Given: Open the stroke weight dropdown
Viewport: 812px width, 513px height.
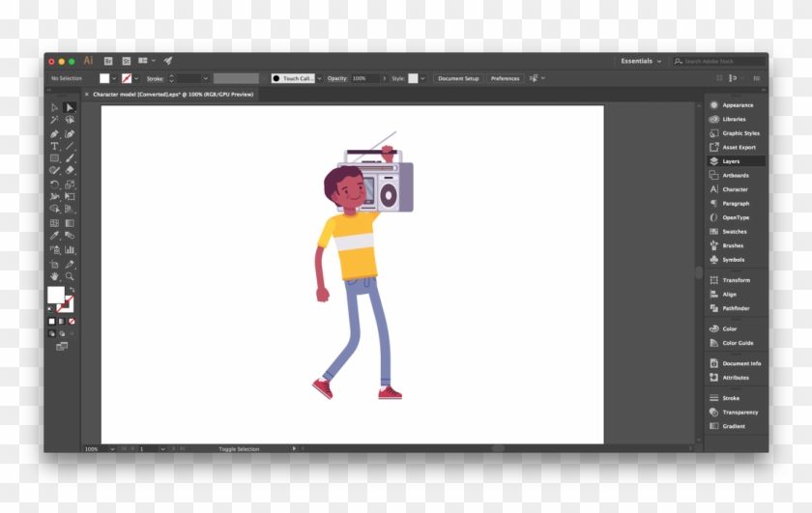Looking at the screenshot, I should click(206, 78).
